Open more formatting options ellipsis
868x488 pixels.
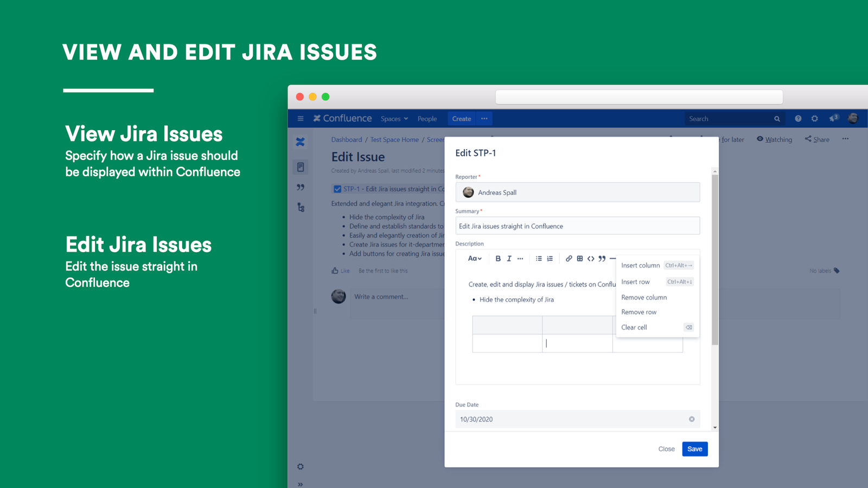[x=520, y=259]
